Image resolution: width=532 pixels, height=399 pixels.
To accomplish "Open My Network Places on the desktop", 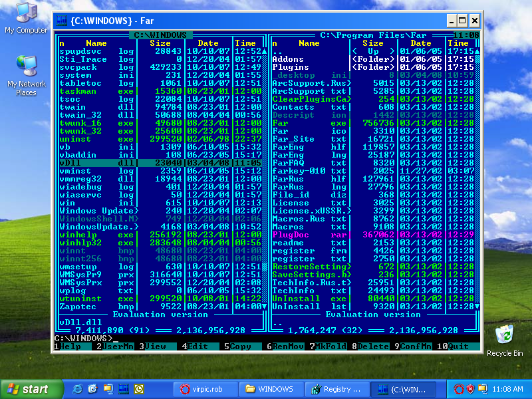I will (26, 75).
